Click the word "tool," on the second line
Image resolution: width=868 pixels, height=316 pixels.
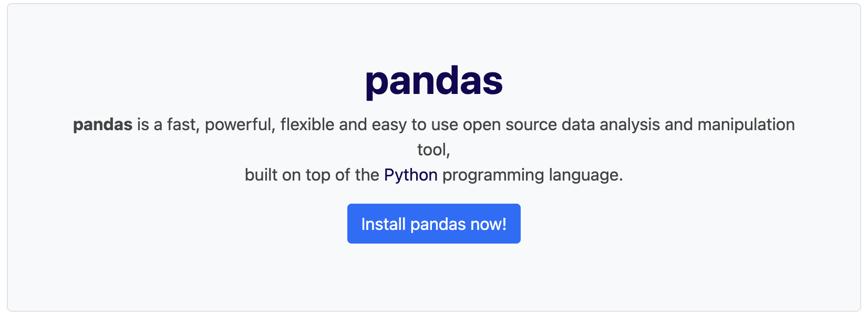(x=433, y=150)
